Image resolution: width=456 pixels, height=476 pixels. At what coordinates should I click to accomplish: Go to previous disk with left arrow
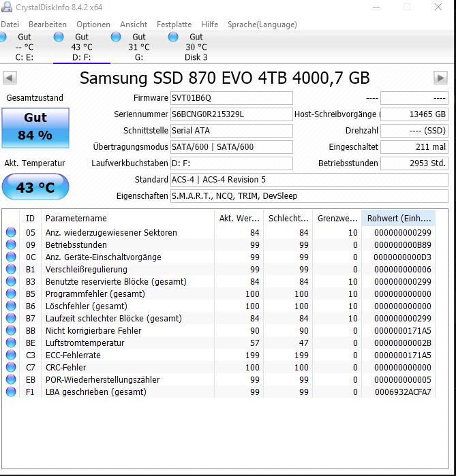10,78
